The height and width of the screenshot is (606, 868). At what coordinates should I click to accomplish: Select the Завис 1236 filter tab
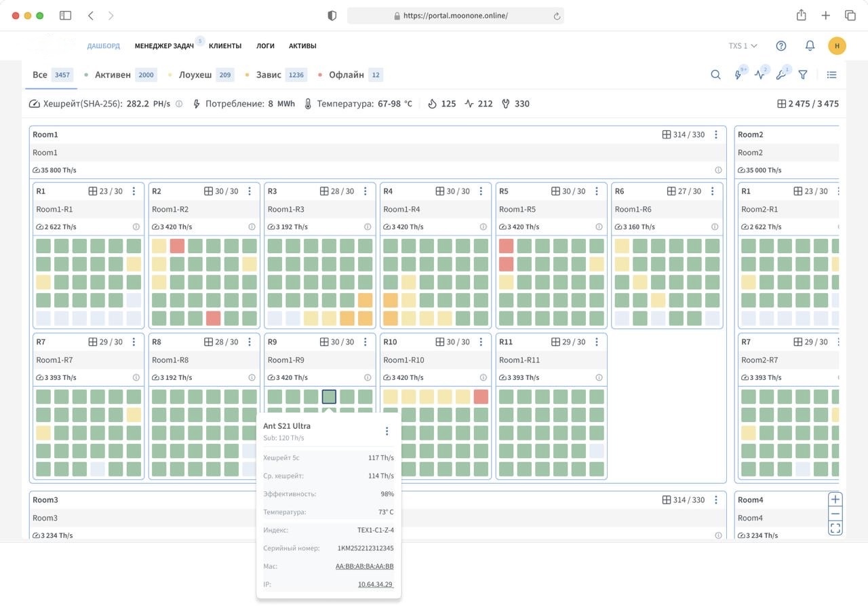coord(276,75)
